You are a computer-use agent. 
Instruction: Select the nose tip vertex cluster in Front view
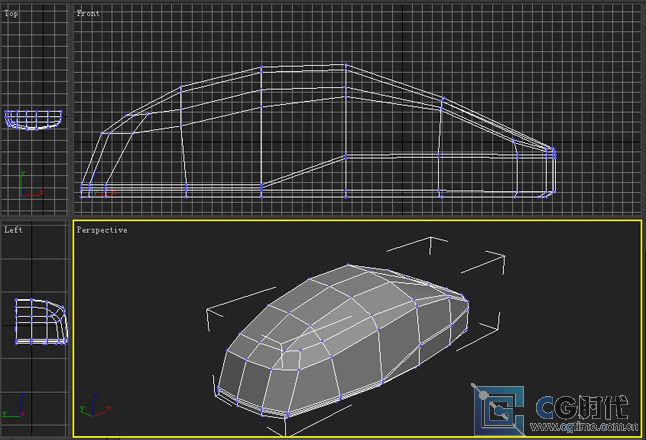coord(553,152)
